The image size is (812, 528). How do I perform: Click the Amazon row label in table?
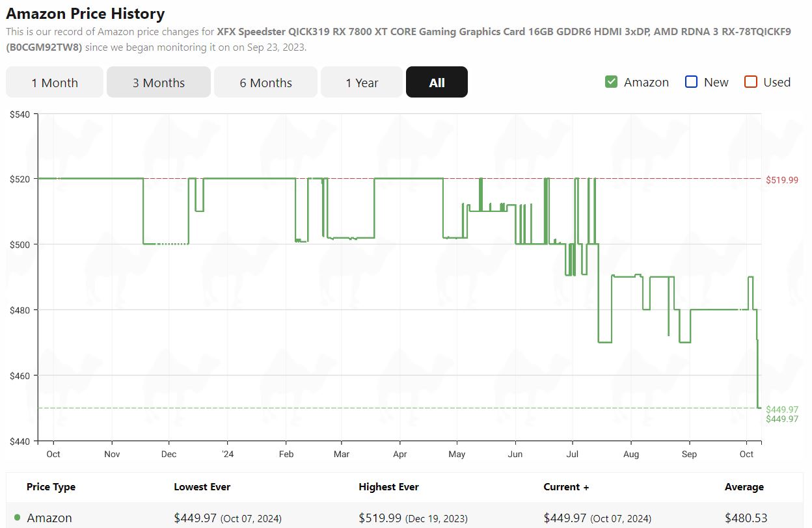(x=49, y=518)
